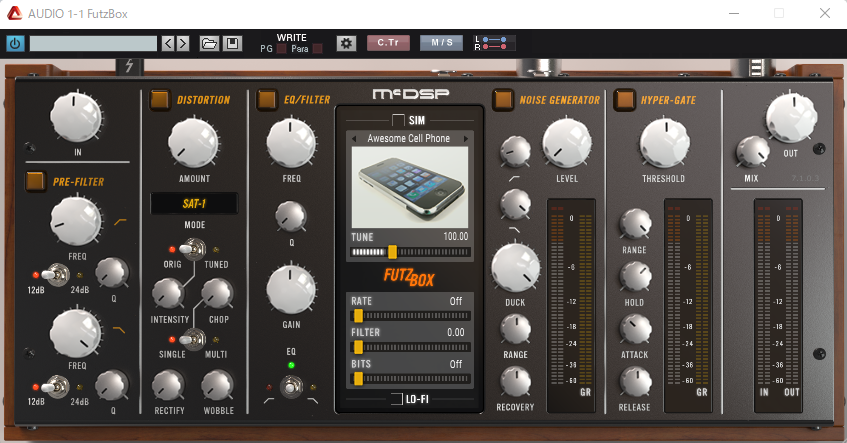This screenshot has height=443, width=847.
Task: Open the SAT-1 distortion mode selector
Action: (x=194, y=204)
